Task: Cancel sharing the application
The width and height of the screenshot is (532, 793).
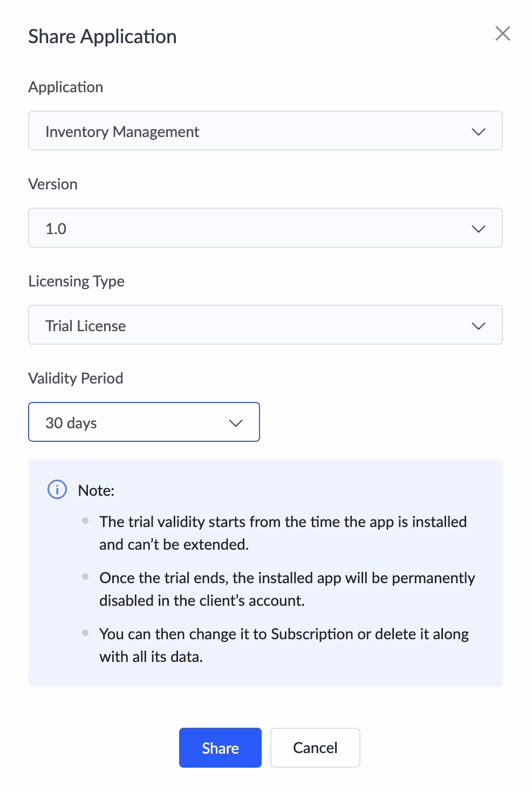Action: click(315, 748)
